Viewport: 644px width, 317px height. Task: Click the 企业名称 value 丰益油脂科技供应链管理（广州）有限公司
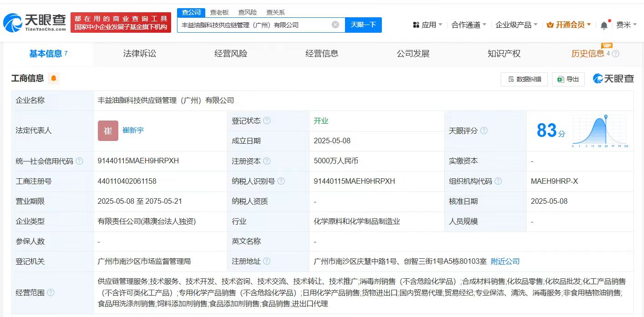point(166,101)
